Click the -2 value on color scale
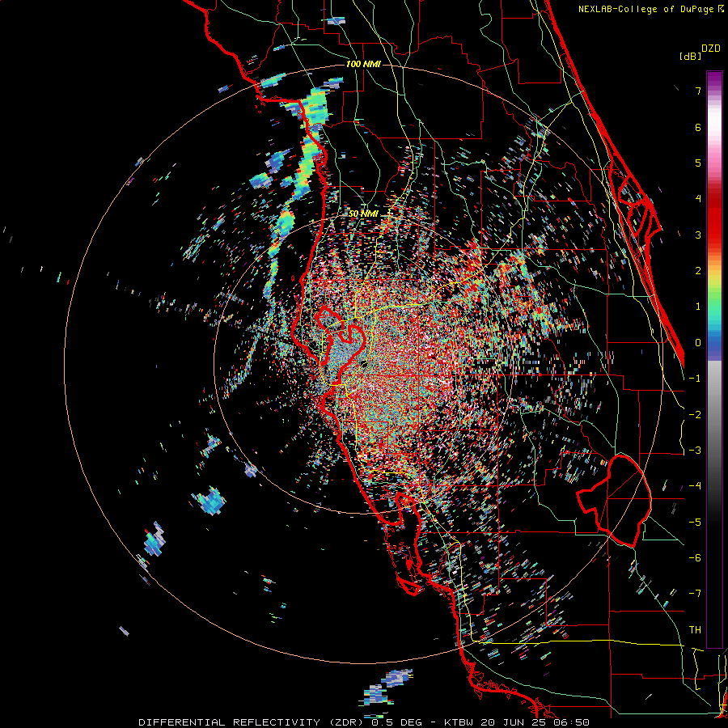The image size is (728, 728). point(695,415)
